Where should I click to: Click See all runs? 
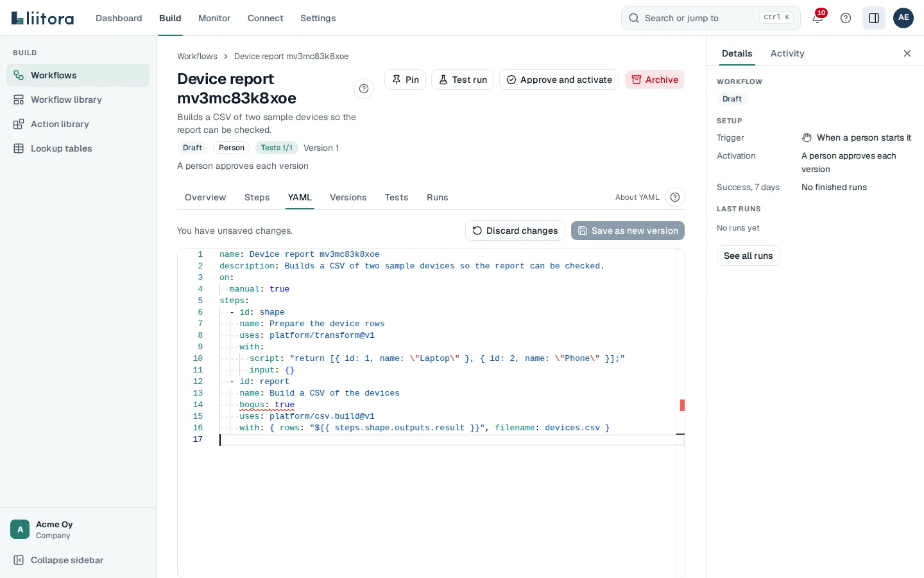click(x=748, y=256)
